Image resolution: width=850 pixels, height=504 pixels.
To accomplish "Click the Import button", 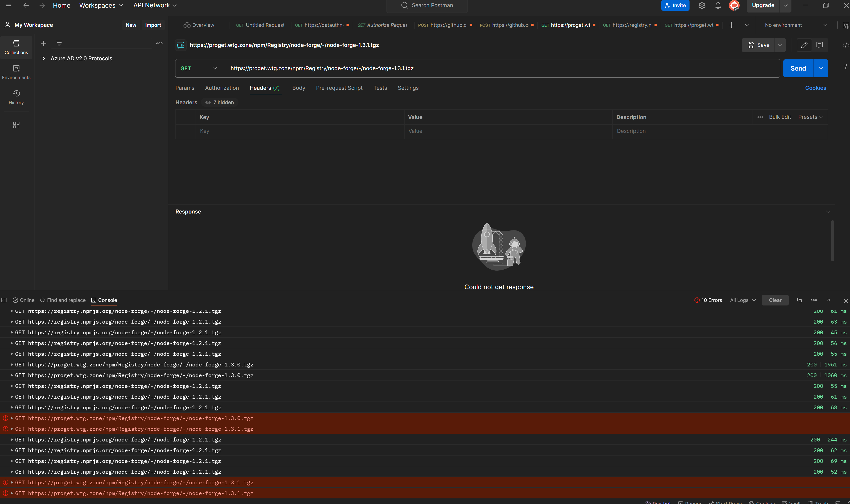I will 153,25.
